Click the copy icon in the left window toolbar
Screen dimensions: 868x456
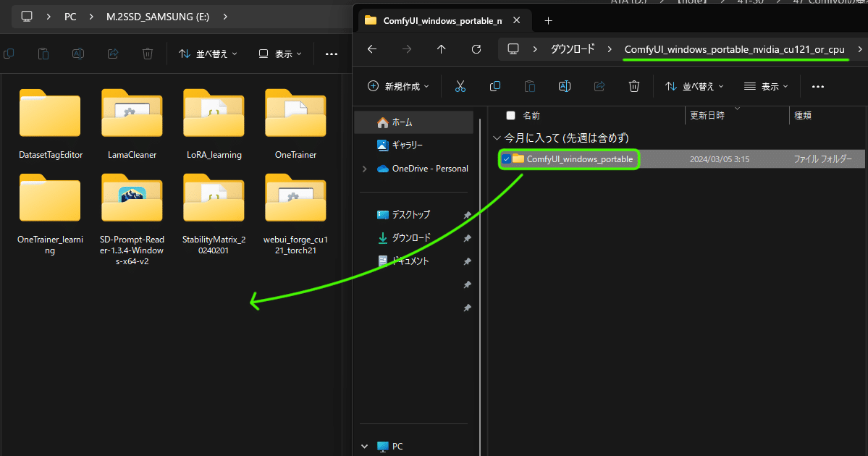(8, 54)
